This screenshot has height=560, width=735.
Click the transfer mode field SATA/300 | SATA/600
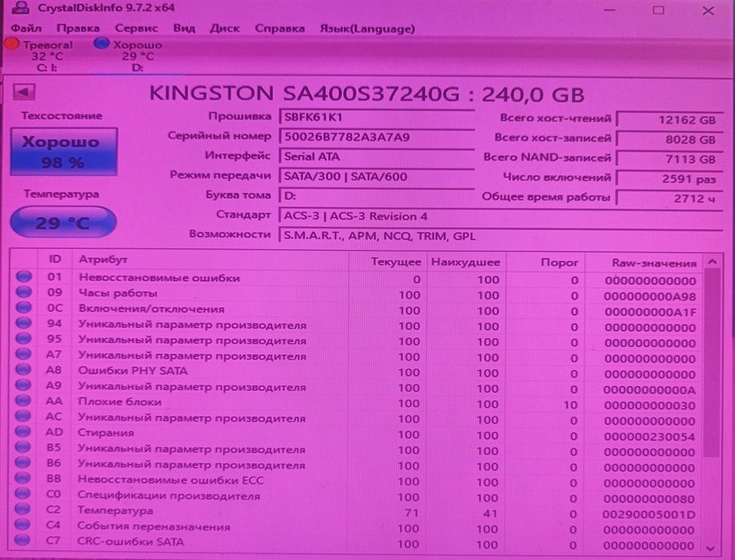(x=377, y=177)
